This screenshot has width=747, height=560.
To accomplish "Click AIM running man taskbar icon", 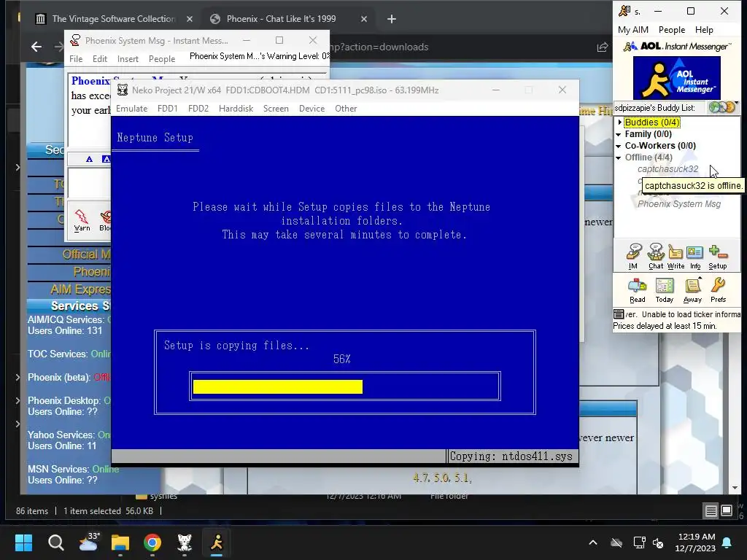I will tap(217, 542).
